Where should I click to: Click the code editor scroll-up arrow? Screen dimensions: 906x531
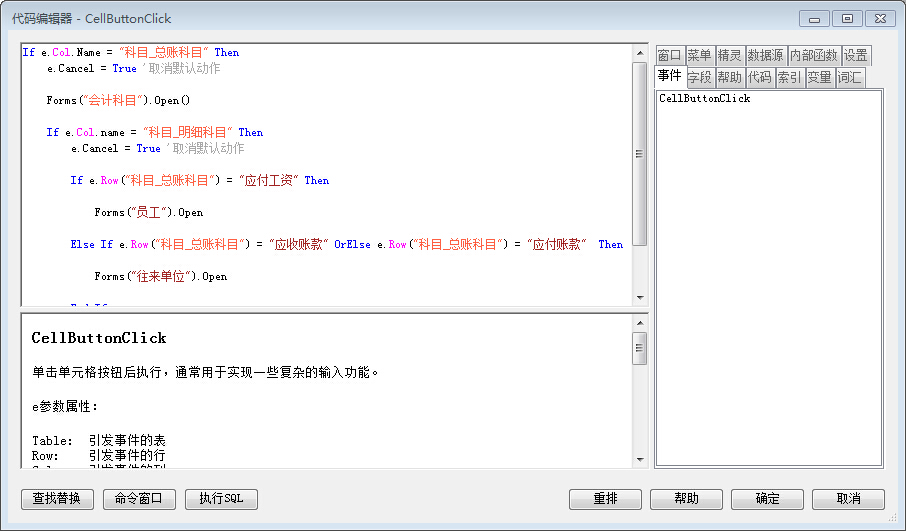pyautogui.click(x=640, y=53)
